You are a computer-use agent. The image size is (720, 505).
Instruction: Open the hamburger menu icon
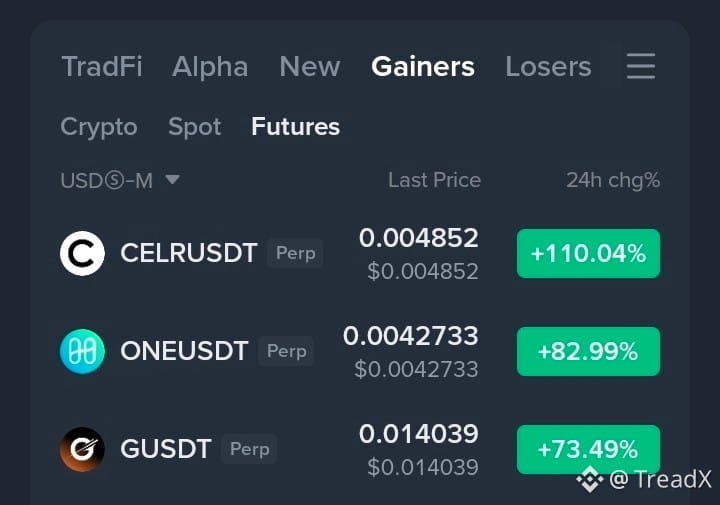(x=641, y=66)
